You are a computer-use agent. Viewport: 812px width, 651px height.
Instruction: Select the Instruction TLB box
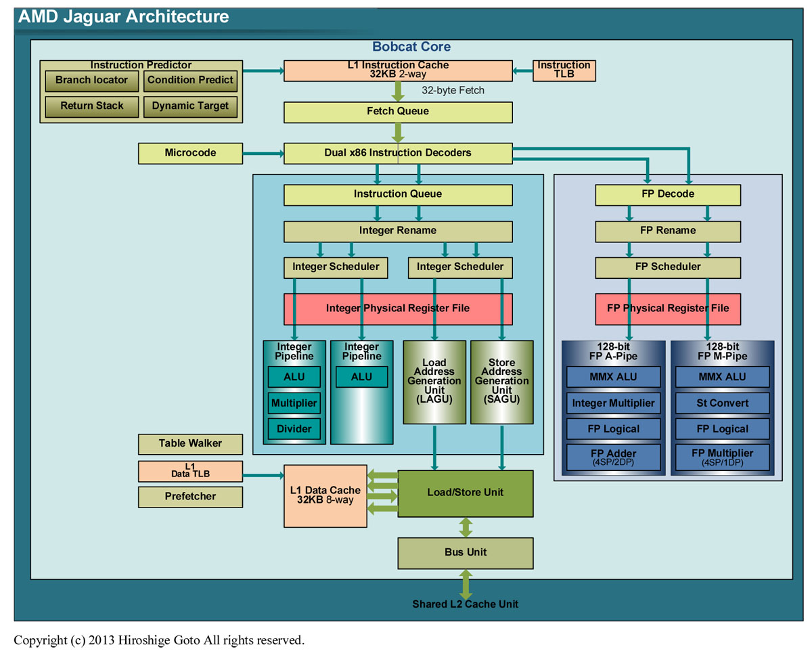(564, 70)
